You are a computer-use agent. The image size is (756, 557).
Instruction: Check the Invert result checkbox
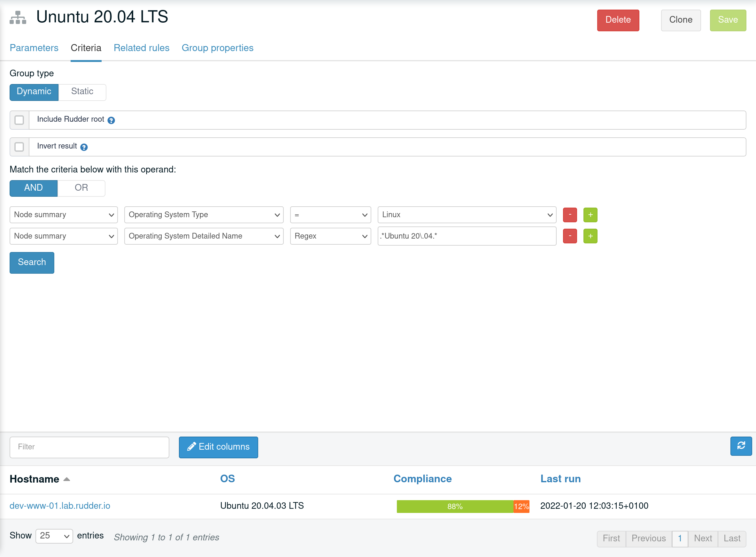point(19,147)
